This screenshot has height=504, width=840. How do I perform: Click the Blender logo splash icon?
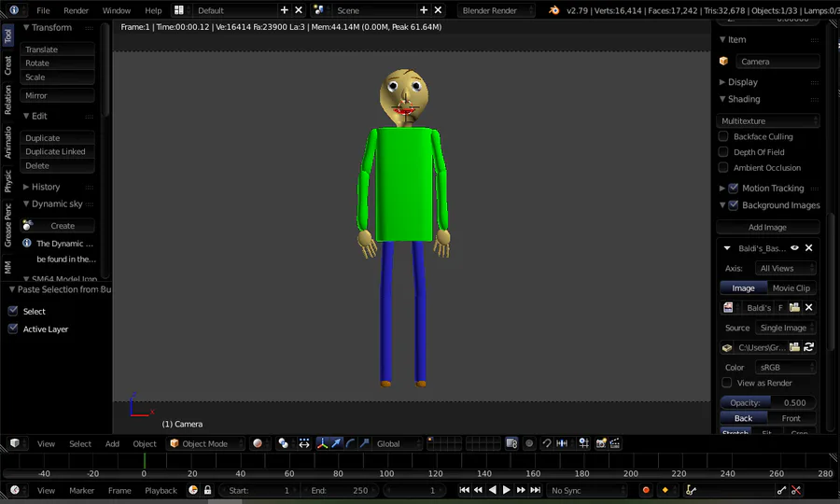click(553, 9)
